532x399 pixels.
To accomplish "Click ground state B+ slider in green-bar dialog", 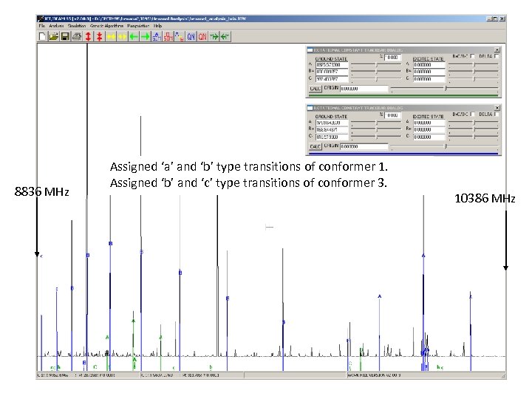I will coord(376,72).
